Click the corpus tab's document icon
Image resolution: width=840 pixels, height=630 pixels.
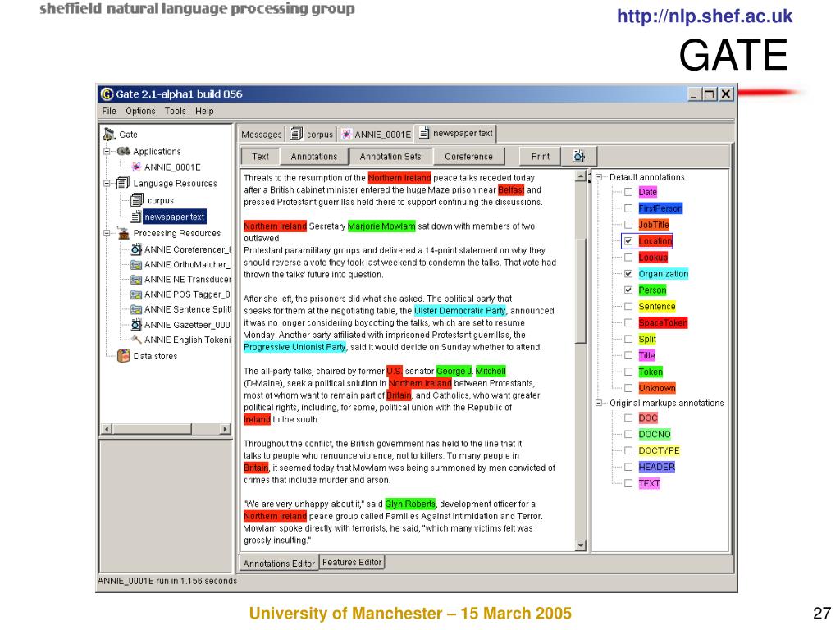click(x=295, y=134)
